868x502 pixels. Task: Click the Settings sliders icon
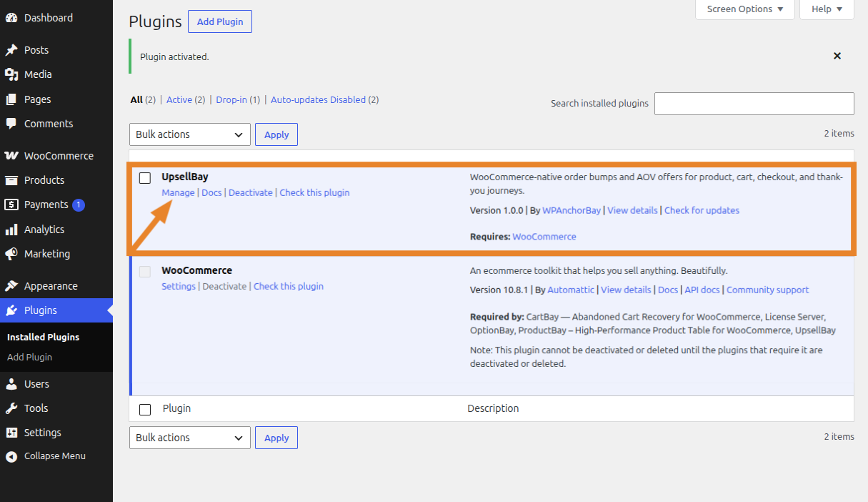(x=11, y=433)
